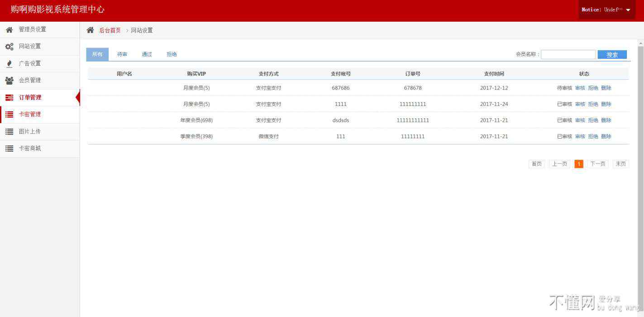Click the list icon beside 图片上传
This screenshot has width=644, height=317.
(x=9, y=131)
